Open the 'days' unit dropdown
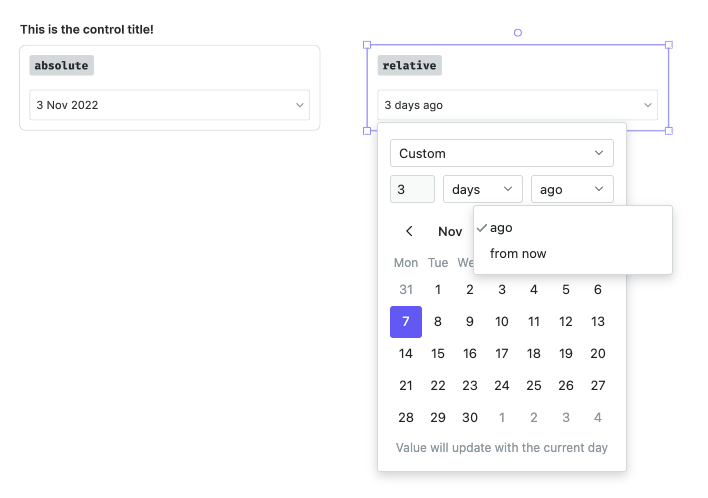Screen dimensions: 708x498 (x=483, y=189)
